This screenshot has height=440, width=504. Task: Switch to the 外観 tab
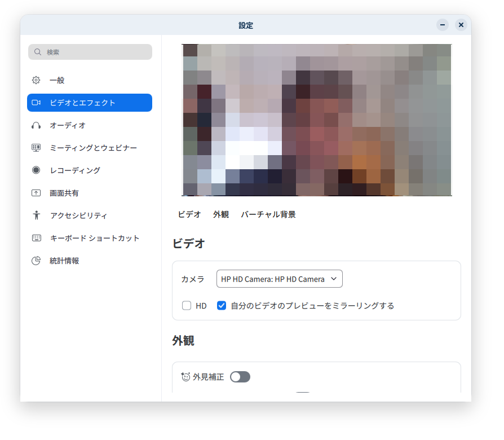point(221,214)
